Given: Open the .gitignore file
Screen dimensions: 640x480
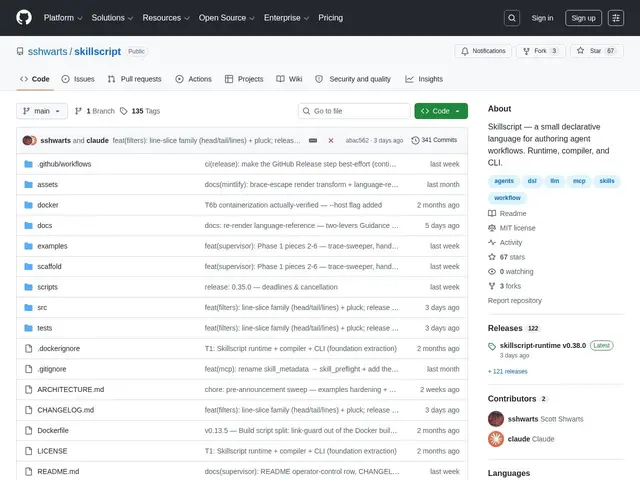Looking at the screenshot, I should [x=52, y=369].
